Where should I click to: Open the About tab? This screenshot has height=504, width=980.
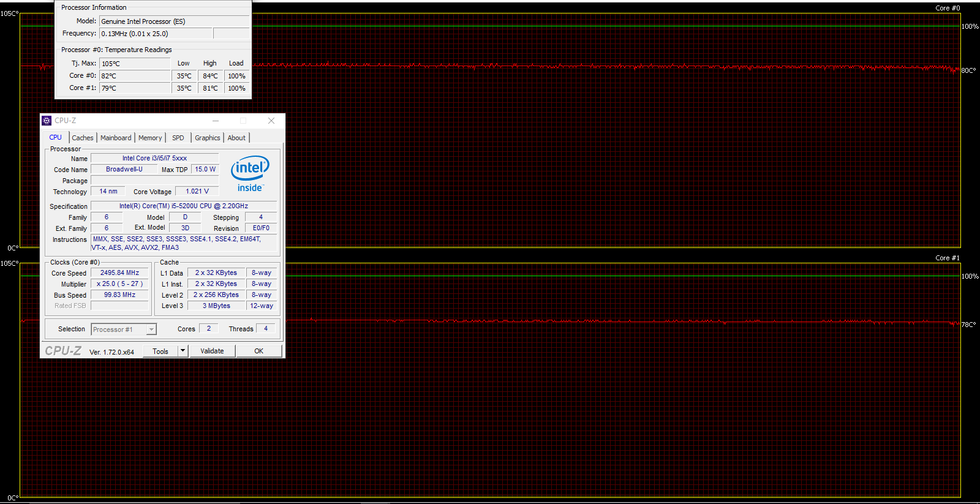[x=236, y=138]
